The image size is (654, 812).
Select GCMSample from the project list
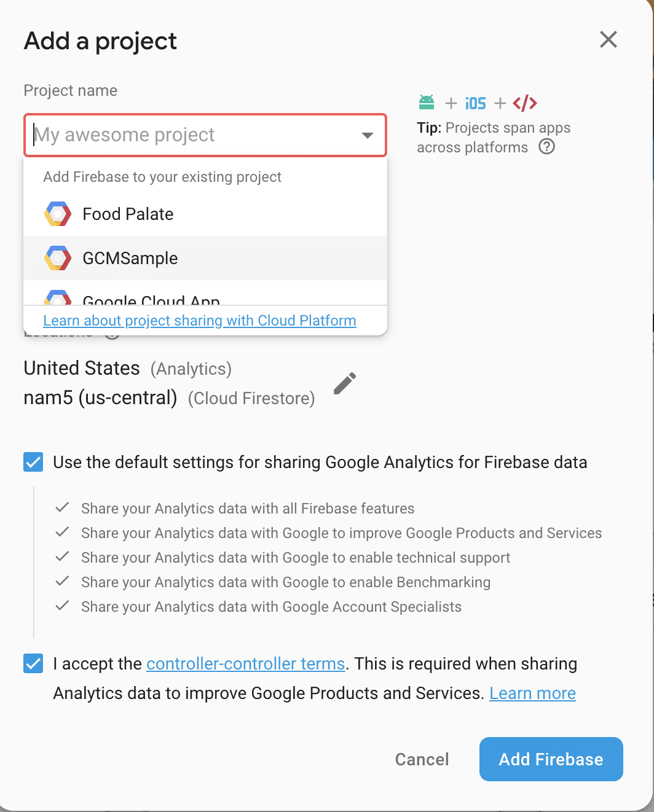coord(130,258)
